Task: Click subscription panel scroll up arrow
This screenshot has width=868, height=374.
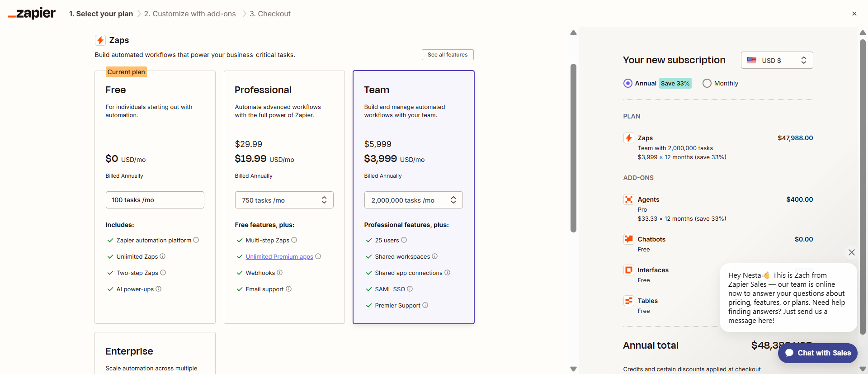Action: coord(863,33)
